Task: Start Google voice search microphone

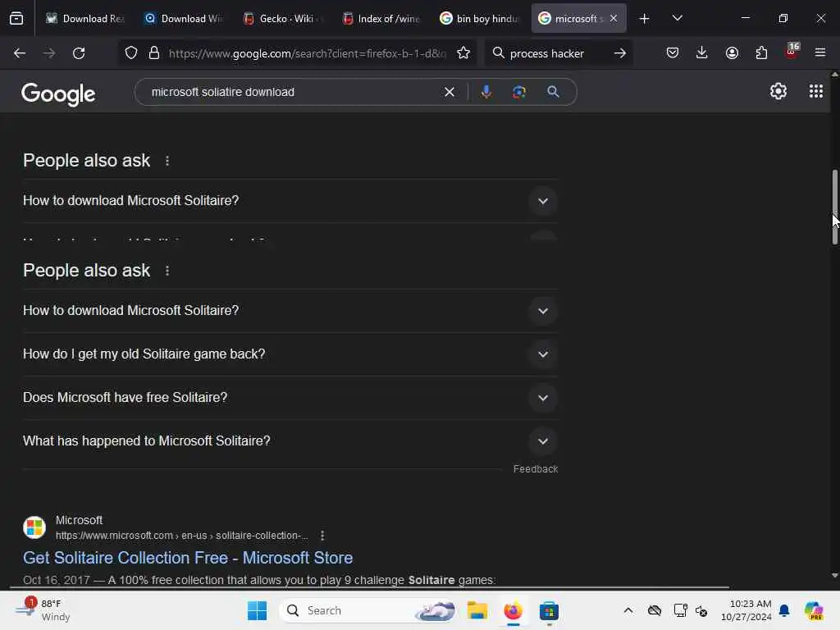Action: click(486, 92)
